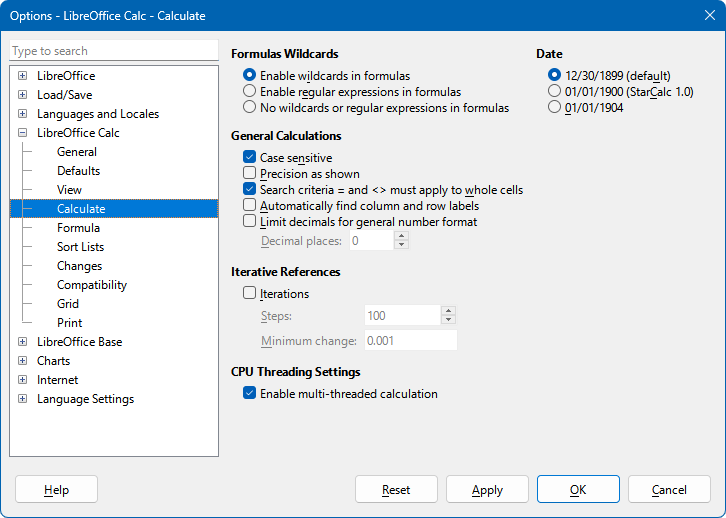
Task: Expand the Internet tree node
Action: pyautogui.click(x=22, y=380)
